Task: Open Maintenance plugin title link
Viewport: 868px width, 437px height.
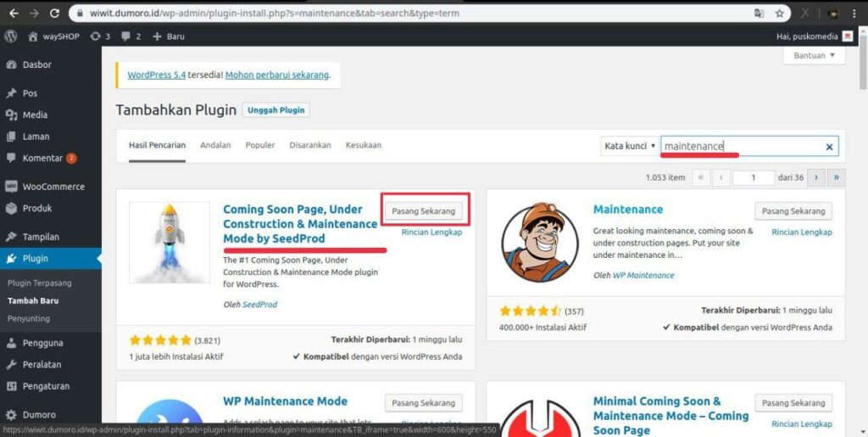Action: coord(628,210)
